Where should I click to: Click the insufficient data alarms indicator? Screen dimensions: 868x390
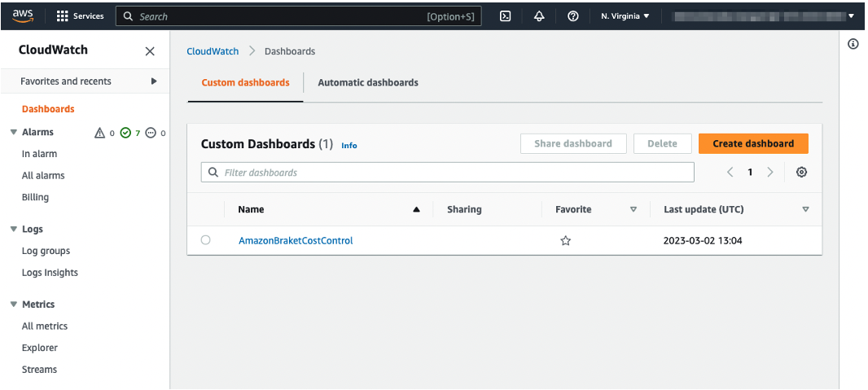[x=151, y=133]
